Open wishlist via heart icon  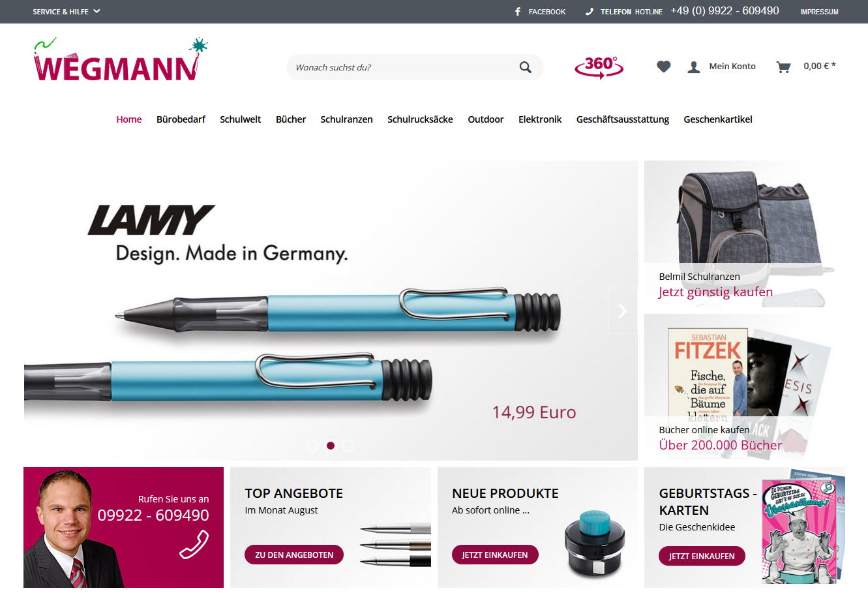pos(663,66)
